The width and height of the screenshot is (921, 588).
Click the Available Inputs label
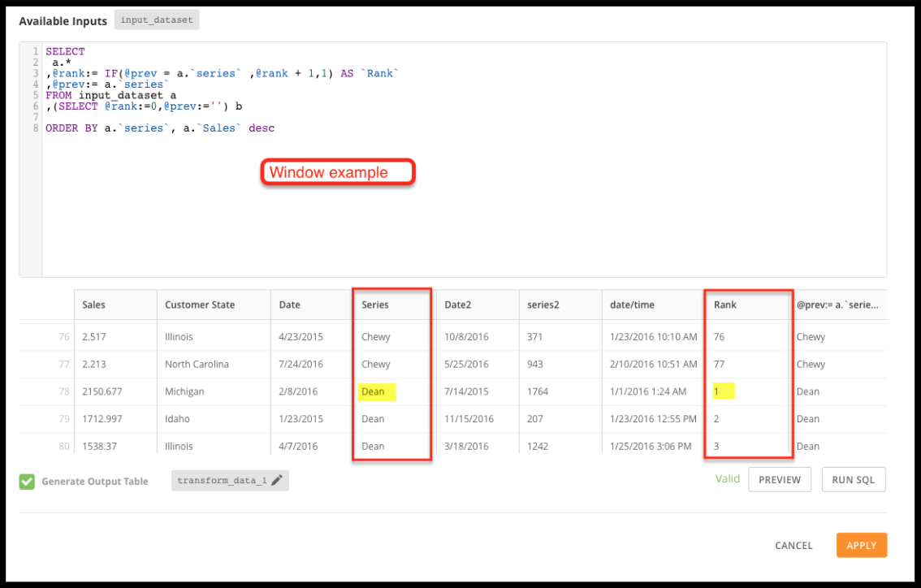pos(63,21)
